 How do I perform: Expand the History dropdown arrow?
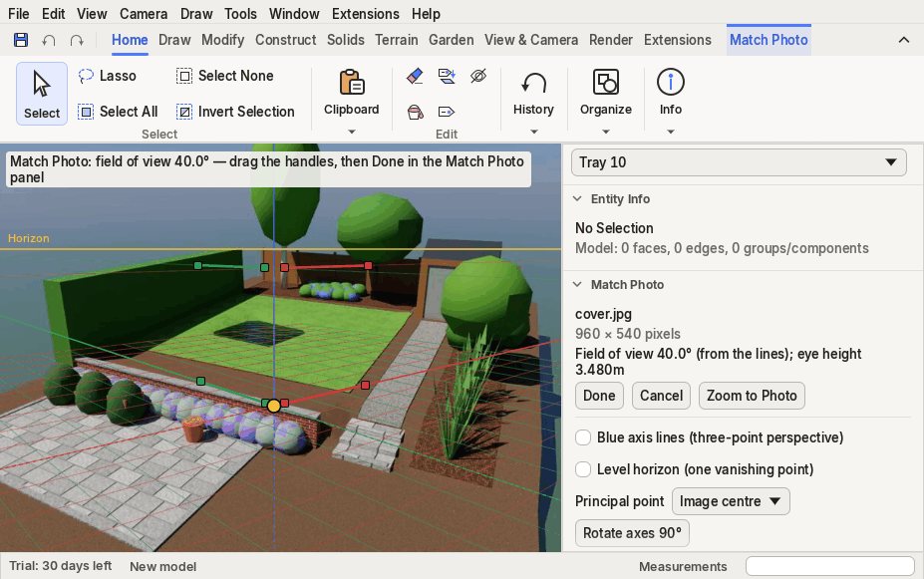pos(534,132)
